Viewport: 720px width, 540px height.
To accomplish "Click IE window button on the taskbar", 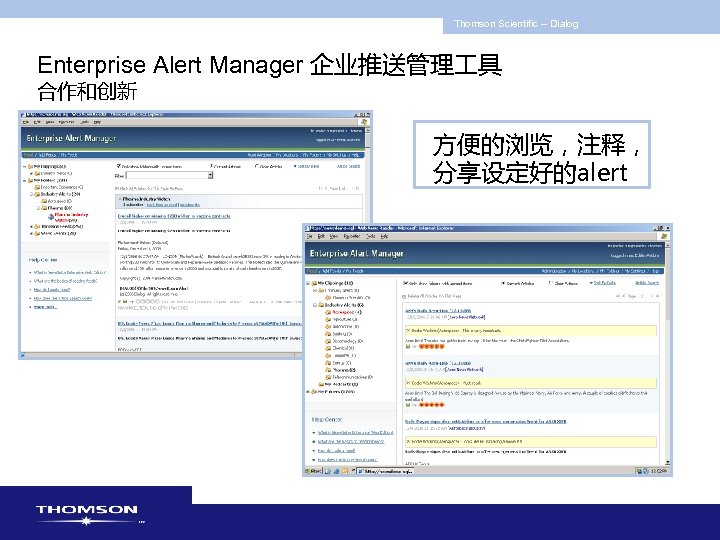I will [x=385, y=471].
